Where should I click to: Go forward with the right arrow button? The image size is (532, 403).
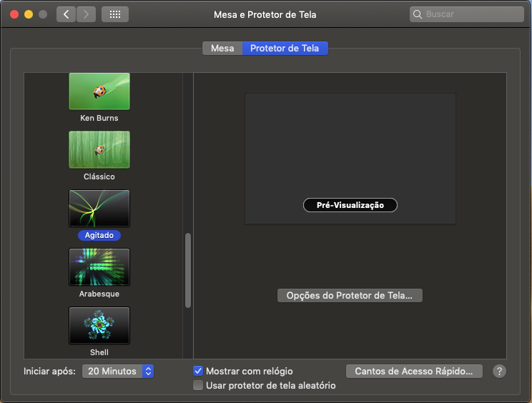click(x=86, y=14)
